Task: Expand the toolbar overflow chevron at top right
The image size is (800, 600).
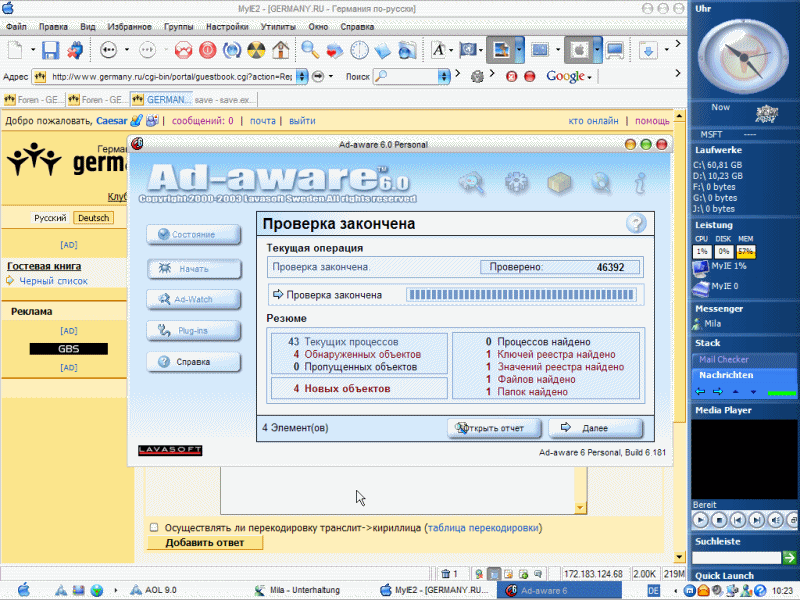Action: (678, 44)
